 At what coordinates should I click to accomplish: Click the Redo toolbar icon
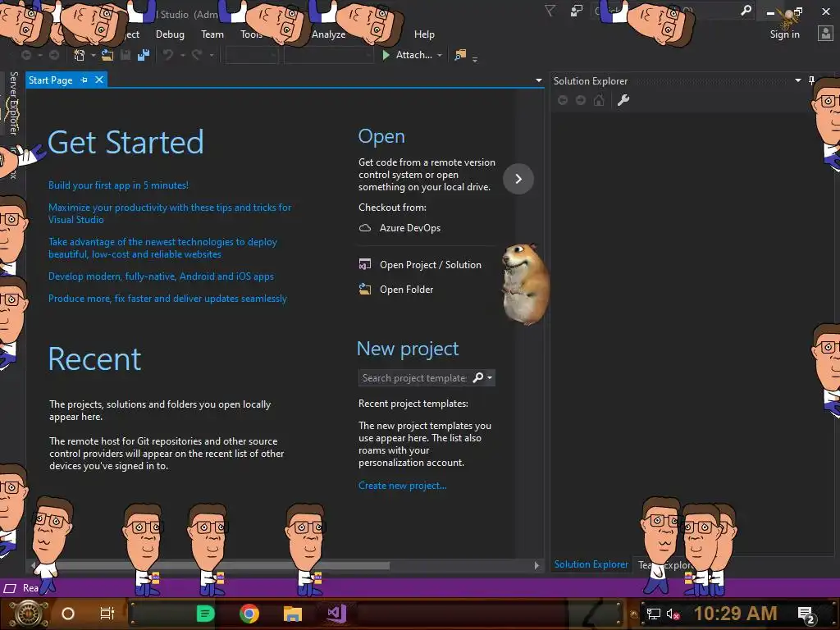[x=197, y=55]
